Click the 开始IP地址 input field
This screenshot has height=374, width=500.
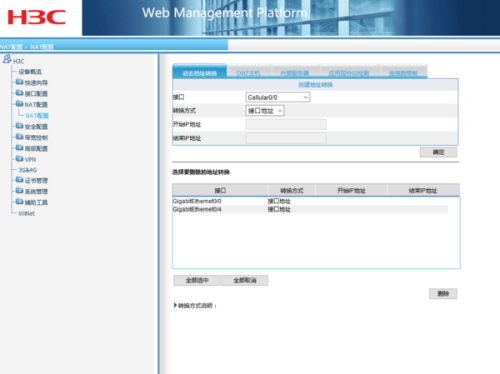pos(286,124)
